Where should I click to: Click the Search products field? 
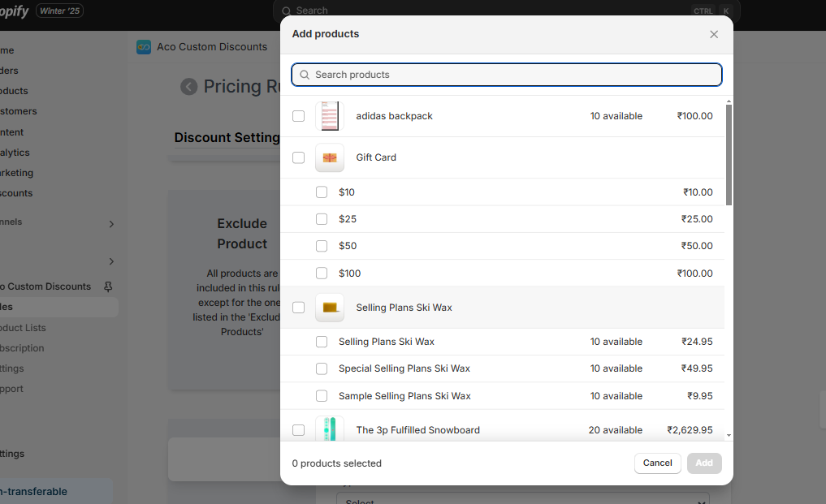506,75
